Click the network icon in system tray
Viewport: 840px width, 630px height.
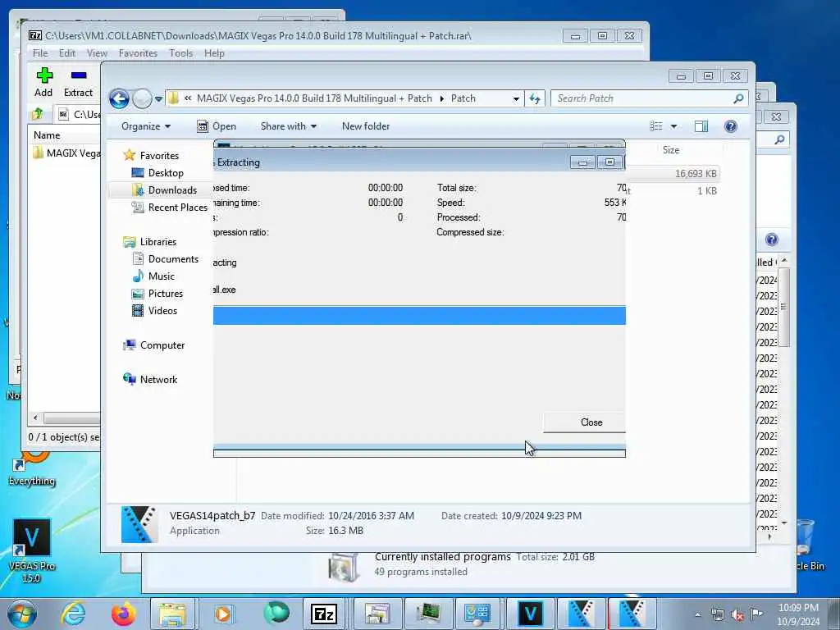pos(717,615)
